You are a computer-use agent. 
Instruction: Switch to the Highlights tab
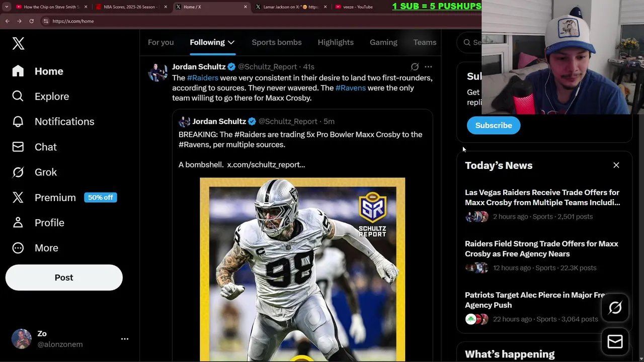click(336, 42)
